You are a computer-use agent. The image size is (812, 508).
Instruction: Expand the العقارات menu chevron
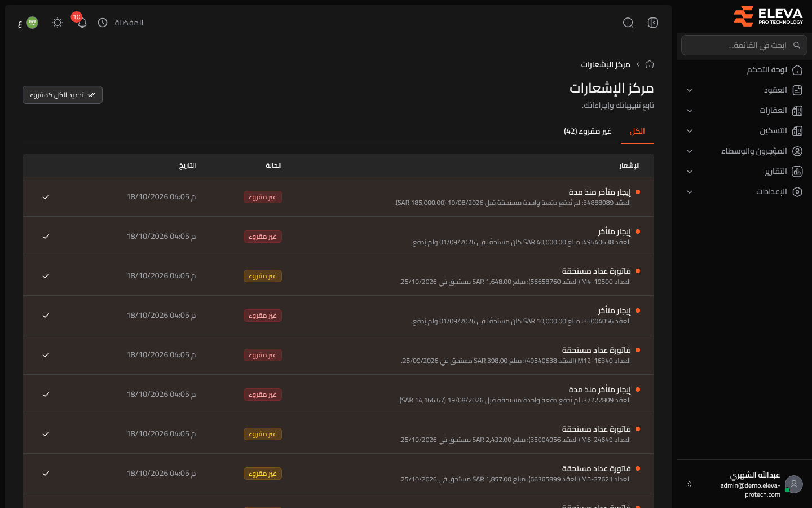click(690, 111)
